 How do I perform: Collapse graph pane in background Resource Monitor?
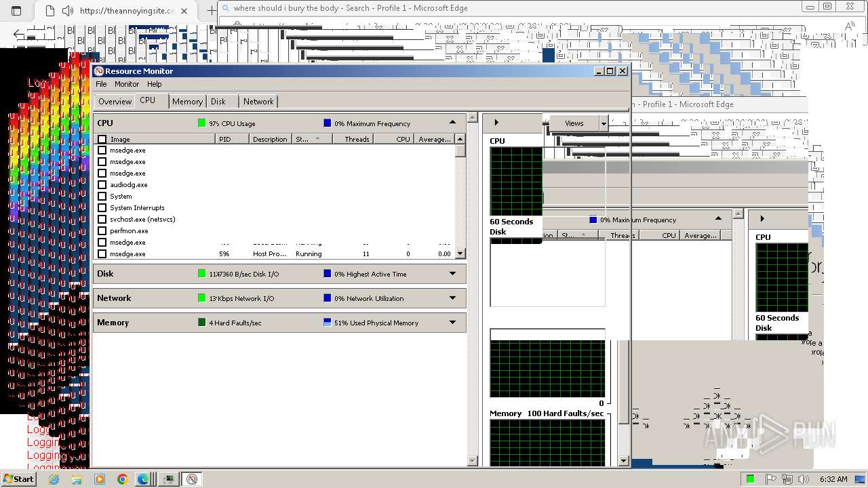point(762,219)
